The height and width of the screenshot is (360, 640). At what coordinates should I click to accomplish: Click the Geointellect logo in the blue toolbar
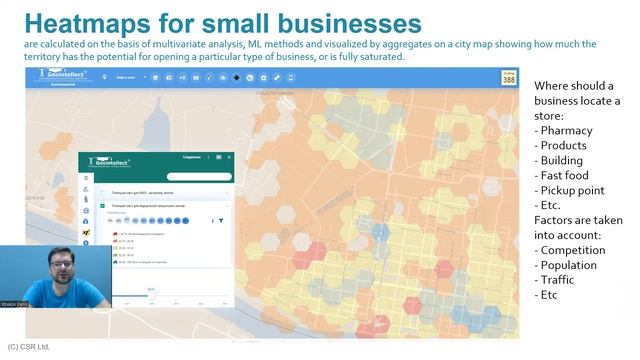(x=62, y=75)
